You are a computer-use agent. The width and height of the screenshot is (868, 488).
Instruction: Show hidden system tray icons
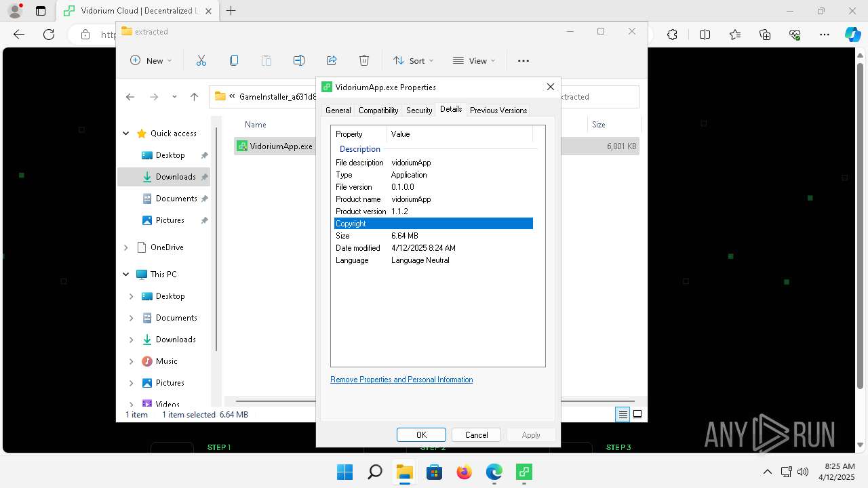point(768,472)
